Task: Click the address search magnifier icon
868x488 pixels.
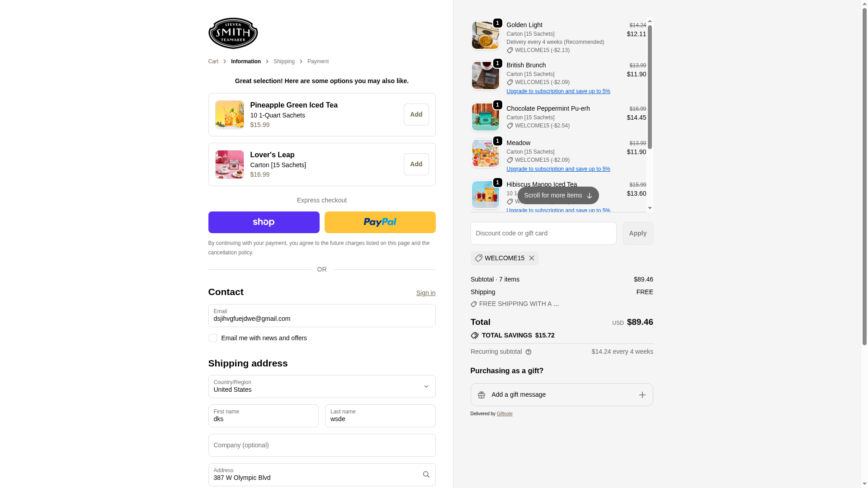Action: [x=426, y=474]
